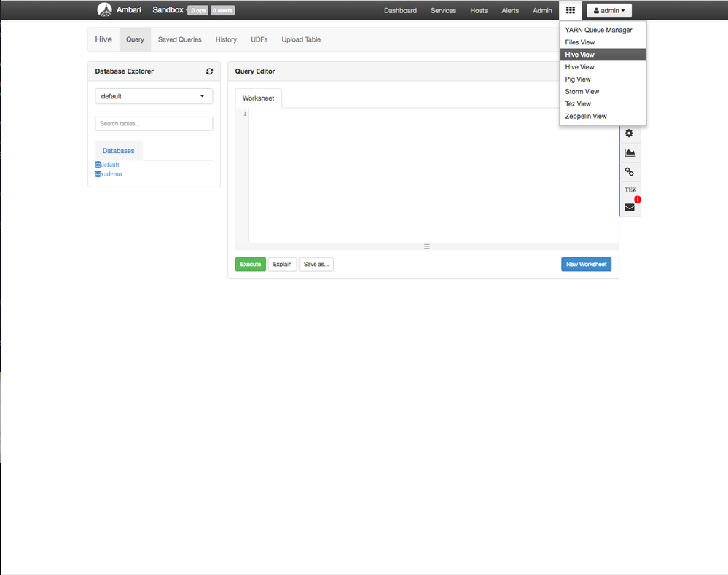Click the Sandbox cluster name
The width and height of the screenshot is (728, 575).
pos(168,9)
